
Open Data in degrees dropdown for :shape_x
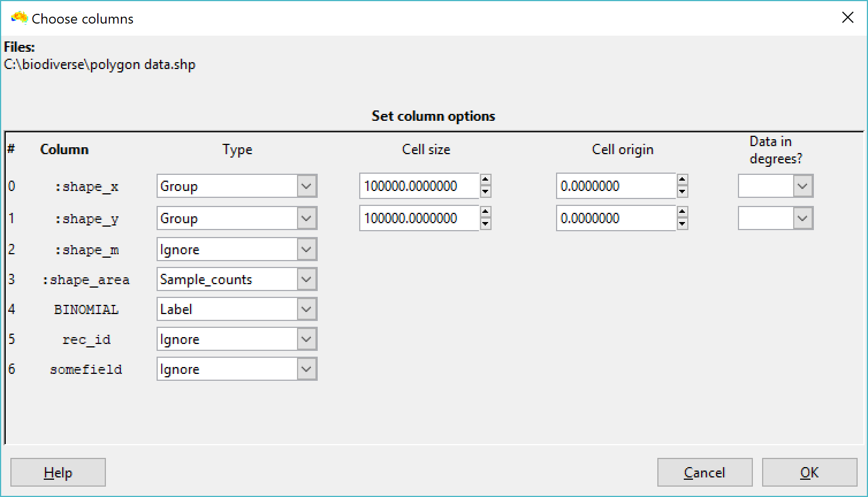(x=802, y=186)
